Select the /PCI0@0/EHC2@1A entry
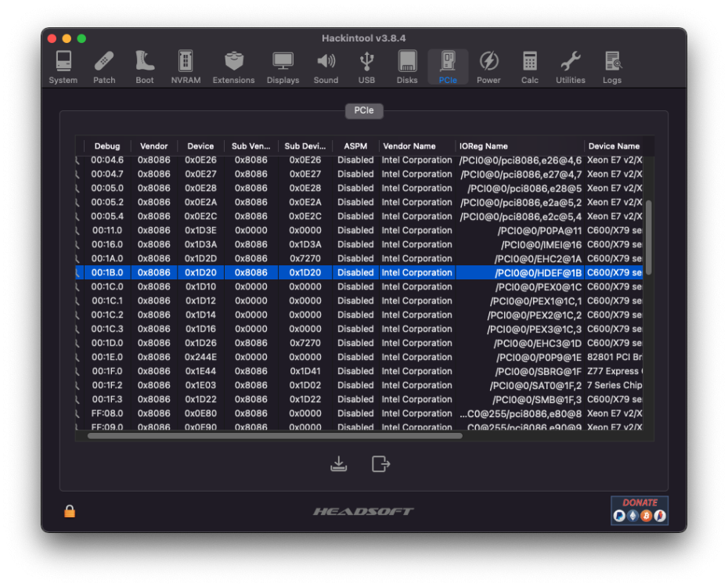 (x=538, y=258)
